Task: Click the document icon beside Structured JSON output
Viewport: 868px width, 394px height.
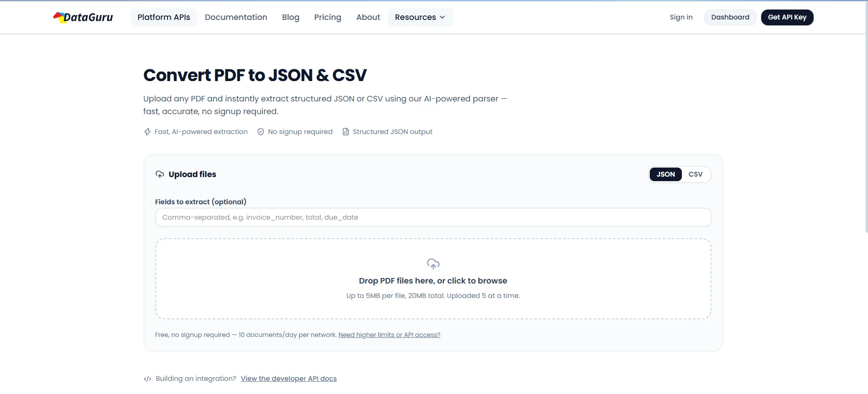Action: point(345,132)
